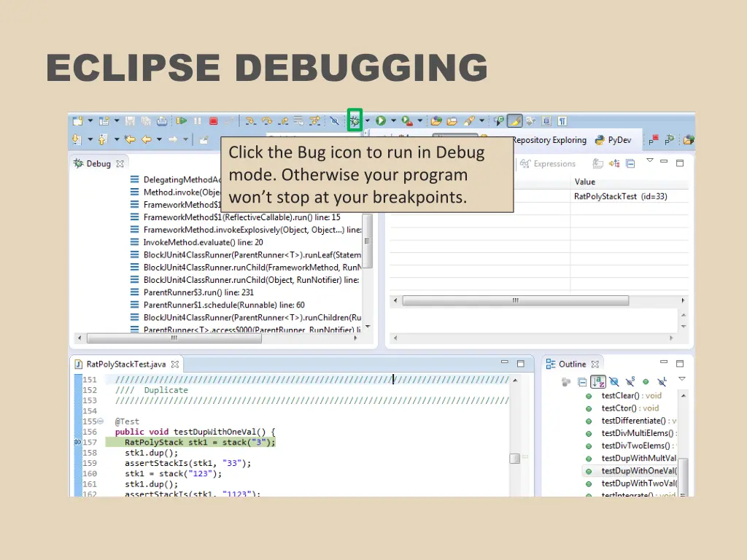Open the Outline view menu triangle
The width and height of the screenshot is (747, 560).
point(682,379)
